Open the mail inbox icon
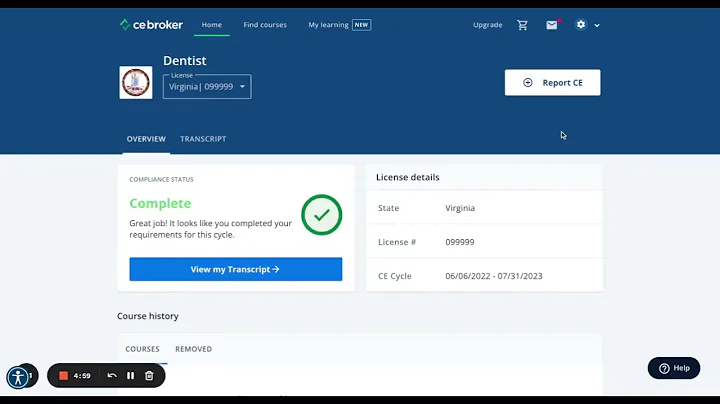Screen dimensions: 720x404 coord(552,25)
